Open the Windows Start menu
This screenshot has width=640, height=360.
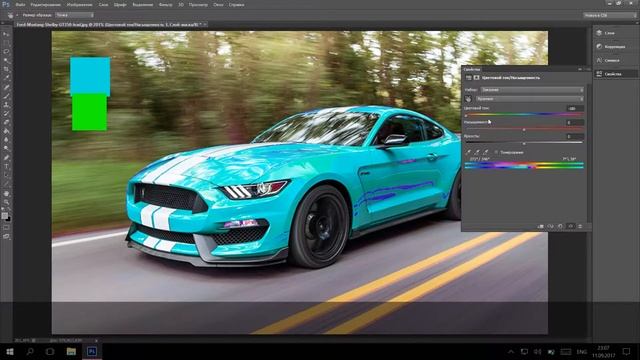tap(10, 351)
